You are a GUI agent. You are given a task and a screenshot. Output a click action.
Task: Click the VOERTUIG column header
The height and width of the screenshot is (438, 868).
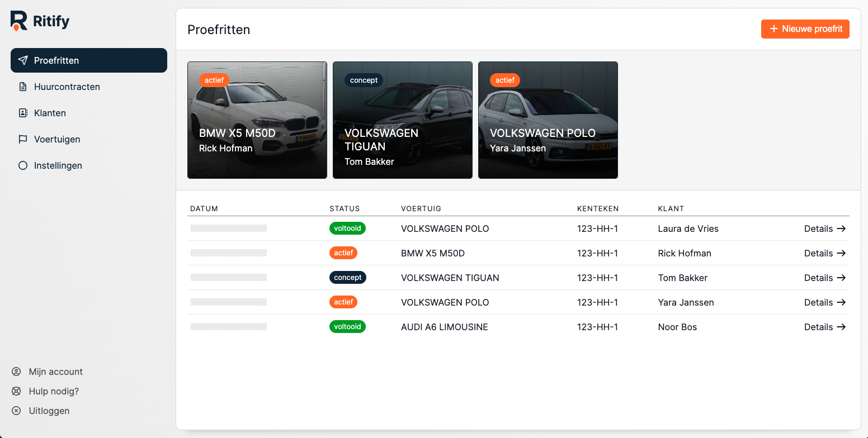click(x=421, y=208)
